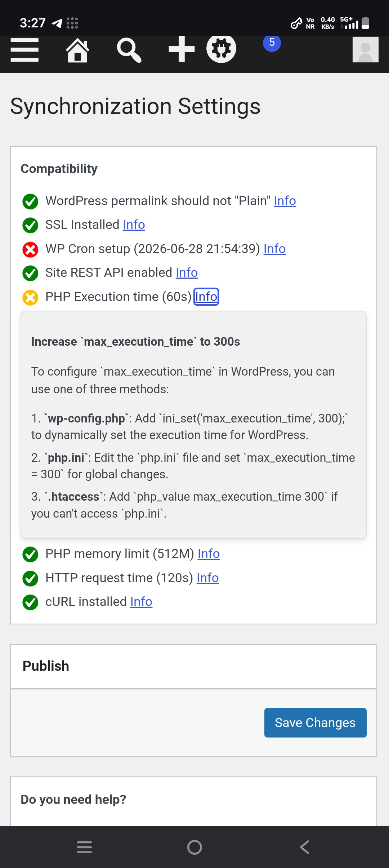Image resolution: width=389 pixels, height=868 pixels.
Task: Open the plugin gear icon
Action: [x=221, y=48]
